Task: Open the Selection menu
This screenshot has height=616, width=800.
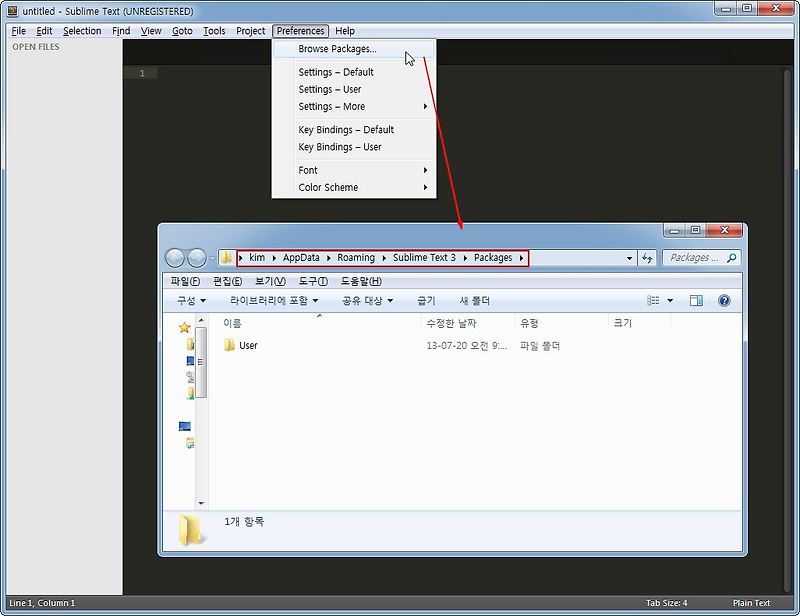Action: click(82, 31)
